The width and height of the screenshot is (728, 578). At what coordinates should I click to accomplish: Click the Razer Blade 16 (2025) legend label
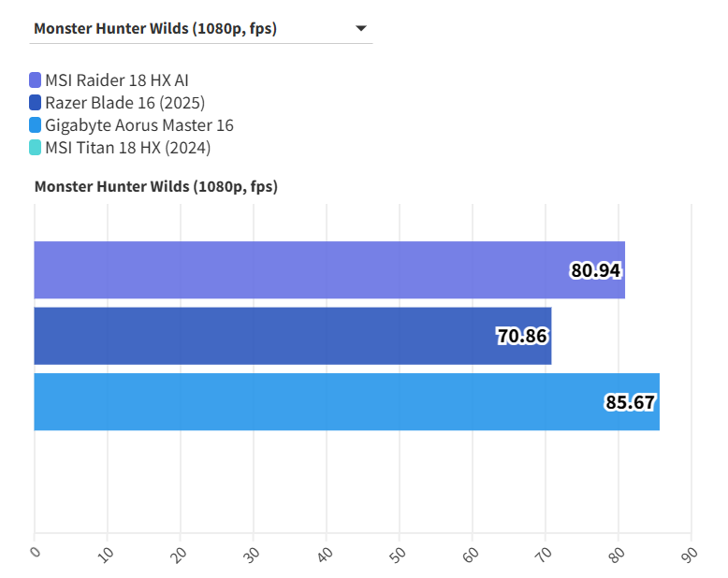pyautogui.click(x=124, y=103)
